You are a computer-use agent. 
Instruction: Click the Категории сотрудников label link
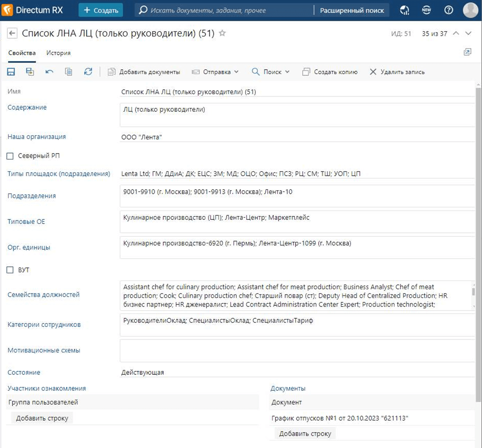click(x=44, y=324)
